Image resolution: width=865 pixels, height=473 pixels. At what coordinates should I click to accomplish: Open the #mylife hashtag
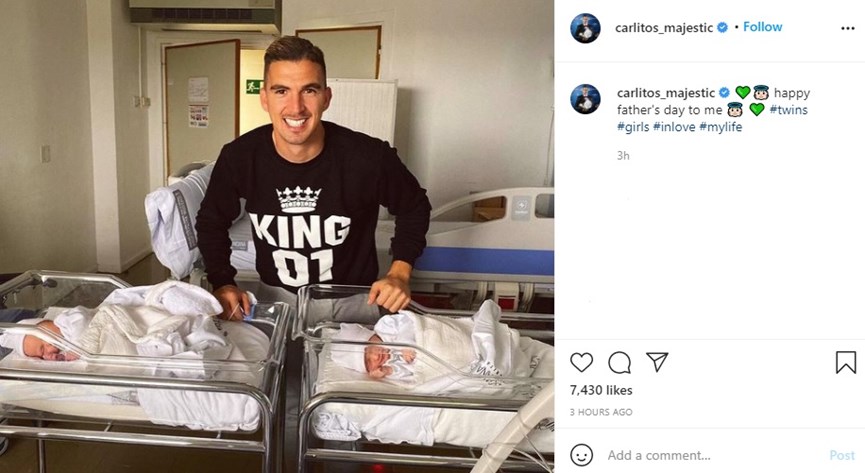coord(720,127)
